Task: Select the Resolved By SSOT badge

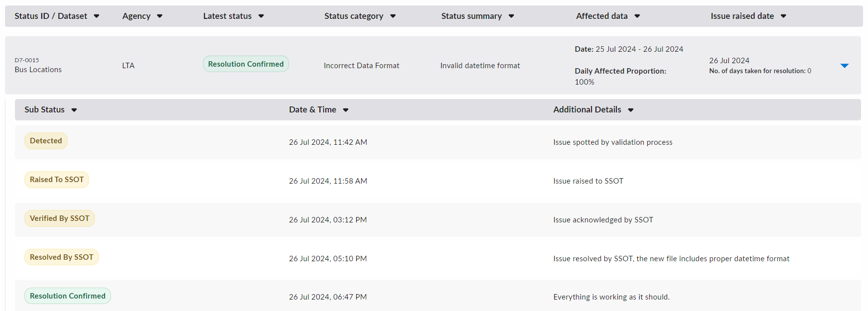Action: click(62, 257)
